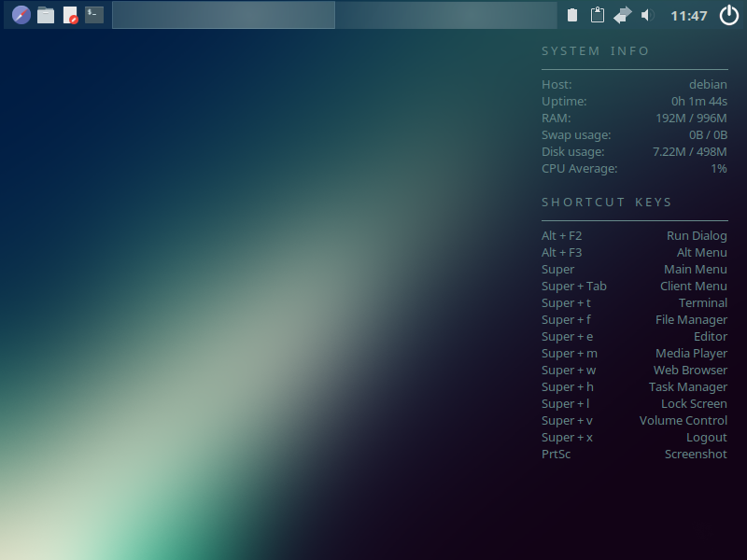
Task: Click the SYSTEM INFO heading
Action: click(x=595, y=51)
